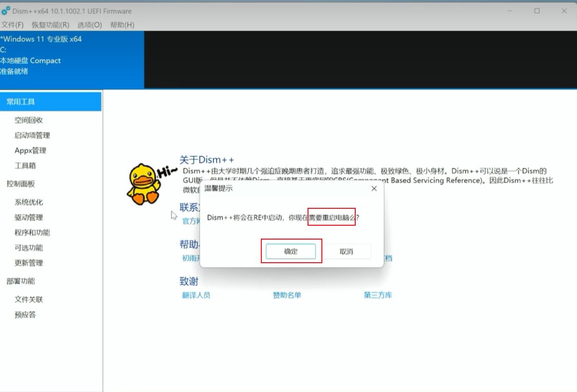Select 空间回收 in the sidebar
Viewport: 577px width, 392px height.
29,120
